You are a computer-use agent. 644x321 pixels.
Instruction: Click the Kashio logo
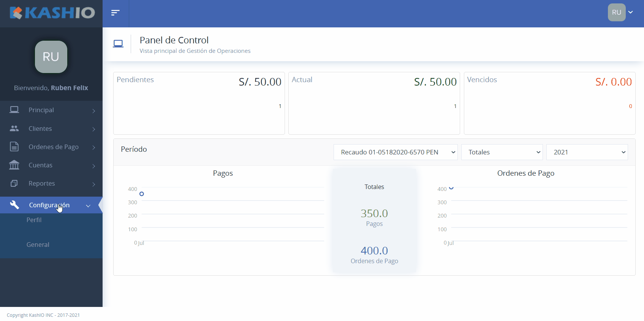click(52, 13)
